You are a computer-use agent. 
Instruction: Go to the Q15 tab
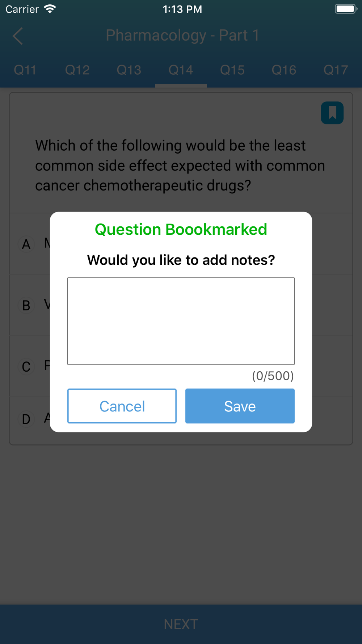[x=232, y=70]
